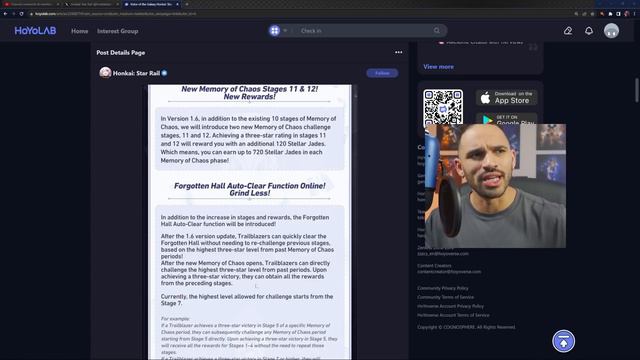Click the game selector grid icon
Image resolution: width=640 pixels, height=360 pixels.
[x=275, y=31]
